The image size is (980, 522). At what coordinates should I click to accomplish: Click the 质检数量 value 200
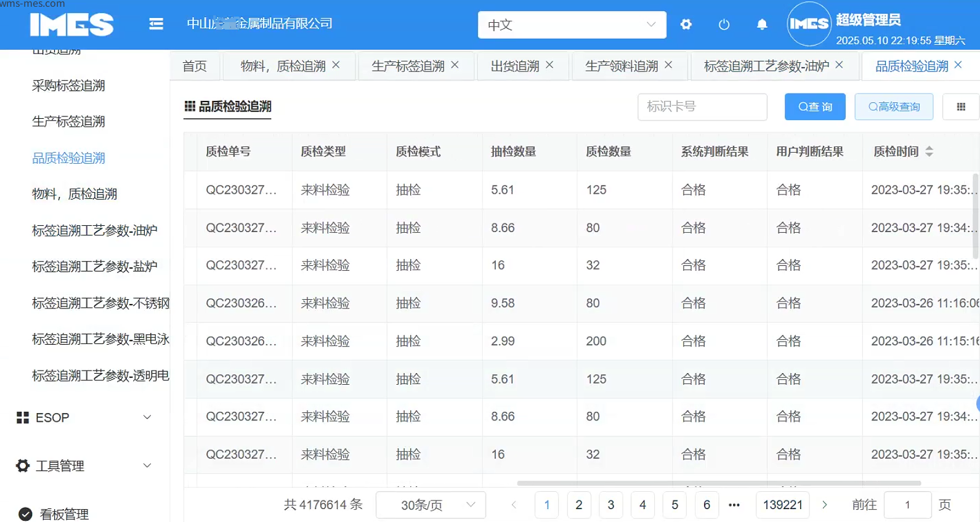click(x=596, y=341)
